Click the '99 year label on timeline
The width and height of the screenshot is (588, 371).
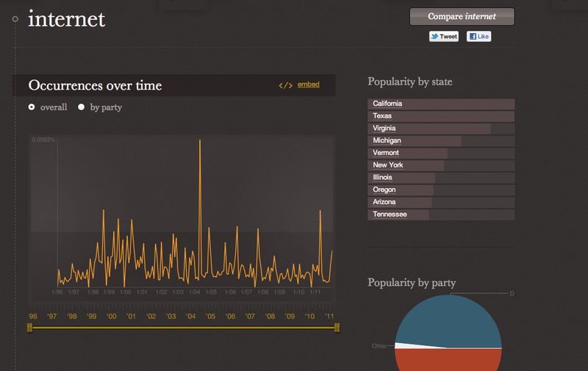91,317
